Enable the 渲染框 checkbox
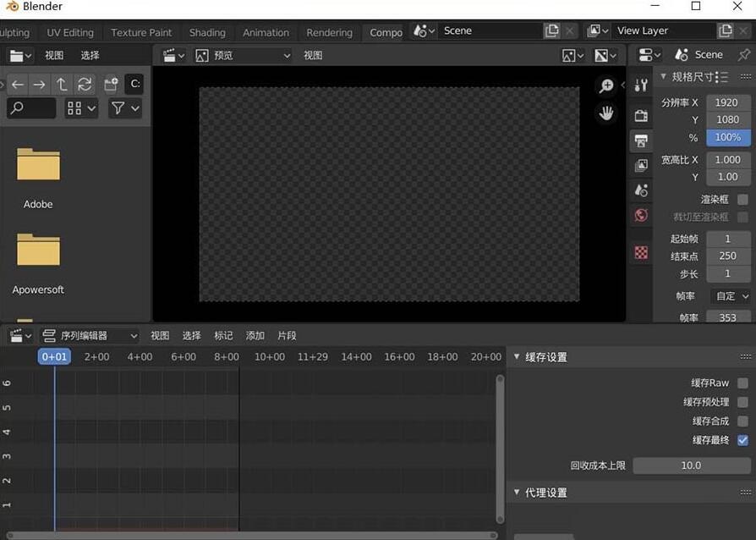This screenshot has width=756, height=540. click(x=743, y=199)
